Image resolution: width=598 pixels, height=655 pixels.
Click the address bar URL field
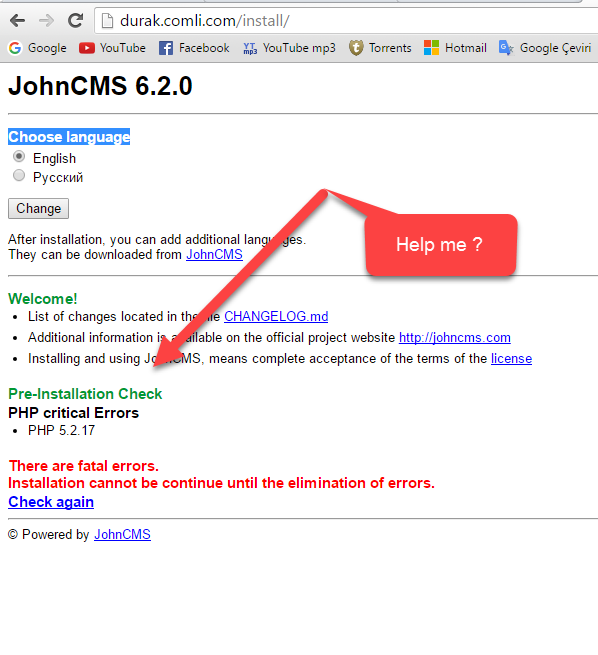(x=347, y=20)
